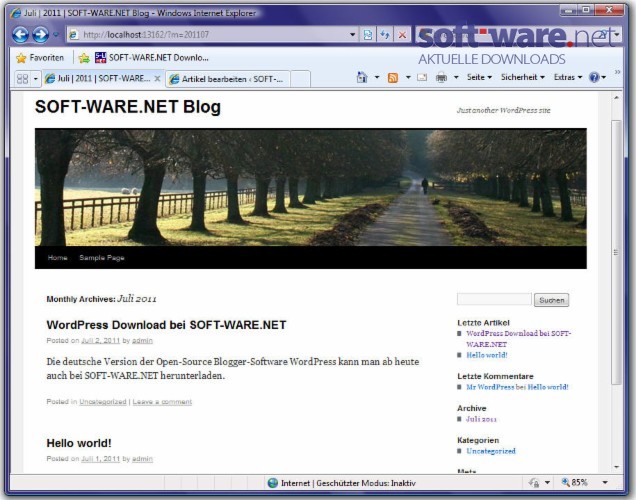The width and height of the screenshot is (636, 500).
Task: Click the privacy lock icon in status bar
Action: (534, 483)
